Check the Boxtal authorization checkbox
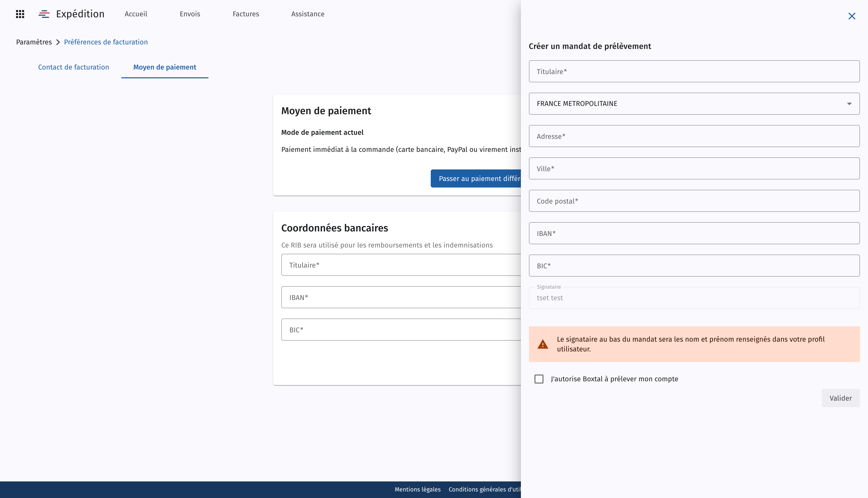This screenshot has width=868, height=498. tap(539, 379)
